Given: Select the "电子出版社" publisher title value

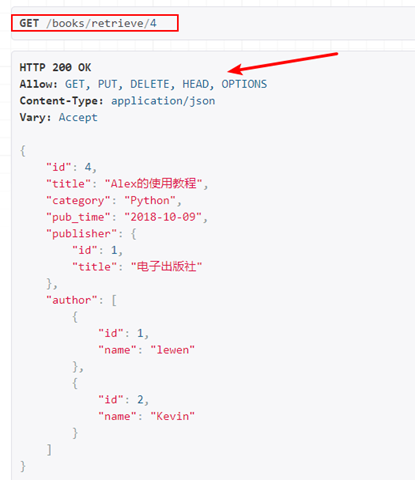Looking at the screenshot, I should click(166, 267).
